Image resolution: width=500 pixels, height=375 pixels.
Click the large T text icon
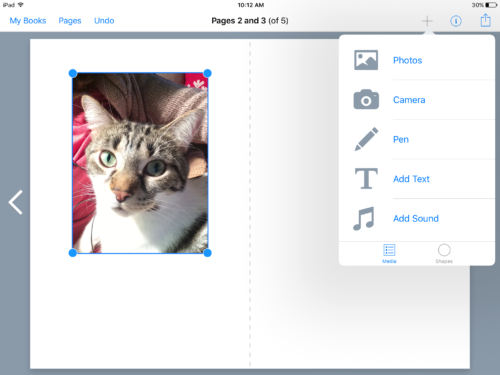(x=366, y=178)
